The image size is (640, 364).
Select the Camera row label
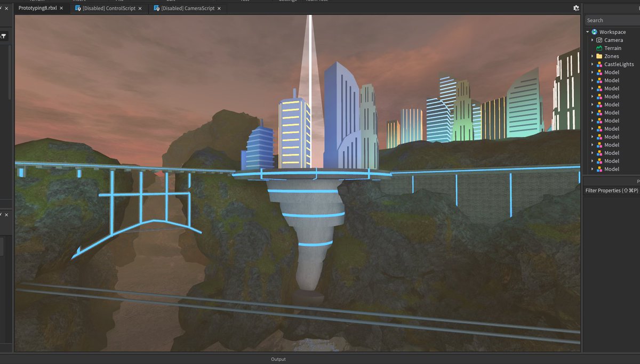point(613,40)
